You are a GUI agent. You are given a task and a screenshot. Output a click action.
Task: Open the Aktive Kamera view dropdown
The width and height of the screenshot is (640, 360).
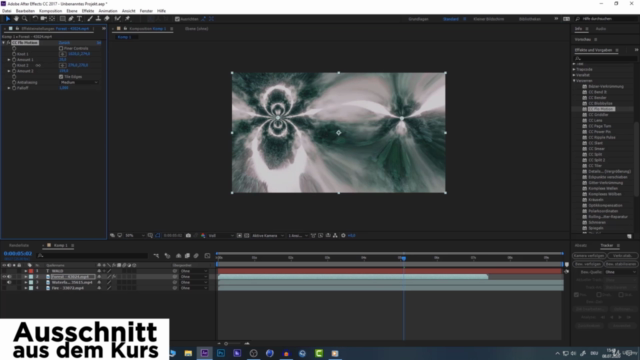[x=268, y=236]
